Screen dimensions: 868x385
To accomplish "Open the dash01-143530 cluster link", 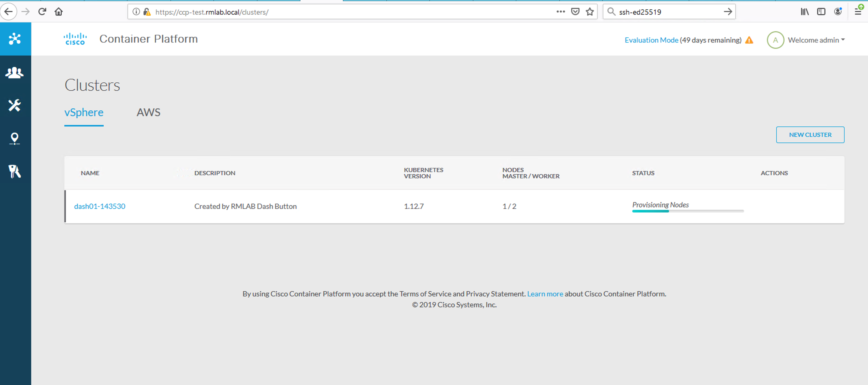I will pyautogui.click(x=100, y=206).
